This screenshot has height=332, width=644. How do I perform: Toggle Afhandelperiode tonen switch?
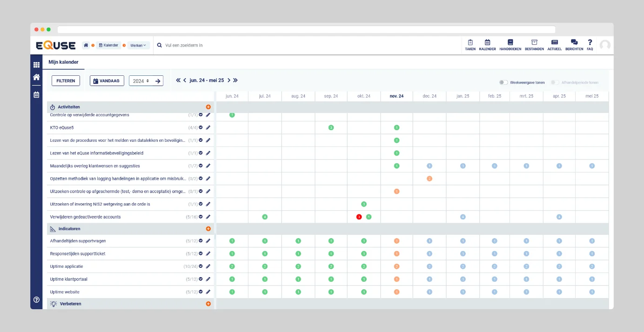(555, 82)
